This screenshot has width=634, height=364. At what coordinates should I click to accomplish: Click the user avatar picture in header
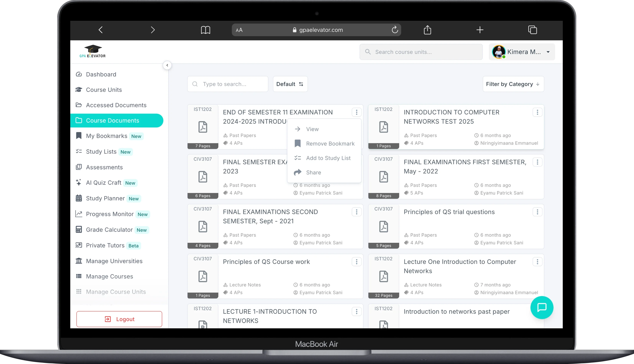coord(498,52)
